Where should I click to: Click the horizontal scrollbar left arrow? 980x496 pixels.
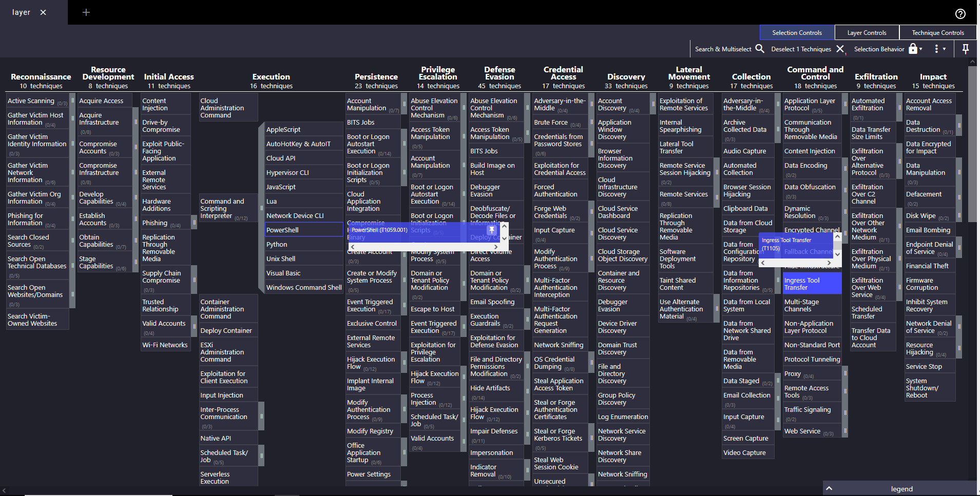pos(4,491)
